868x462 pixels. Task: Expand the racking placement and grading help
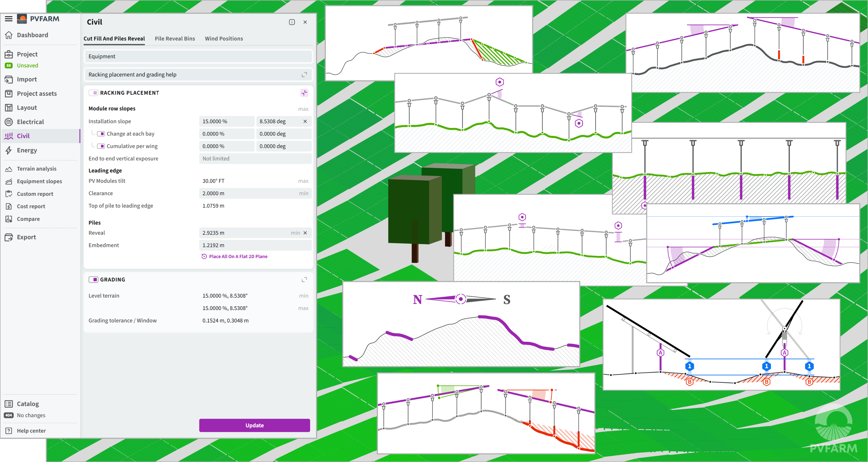[x=304, y=75]
